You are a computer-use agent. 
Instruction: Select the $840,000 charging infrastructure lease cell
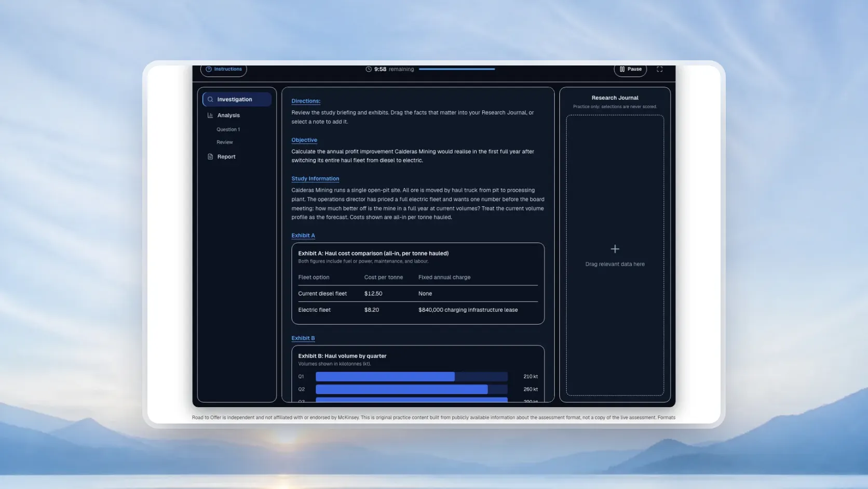pyautogui.click(x=468, y=310)
